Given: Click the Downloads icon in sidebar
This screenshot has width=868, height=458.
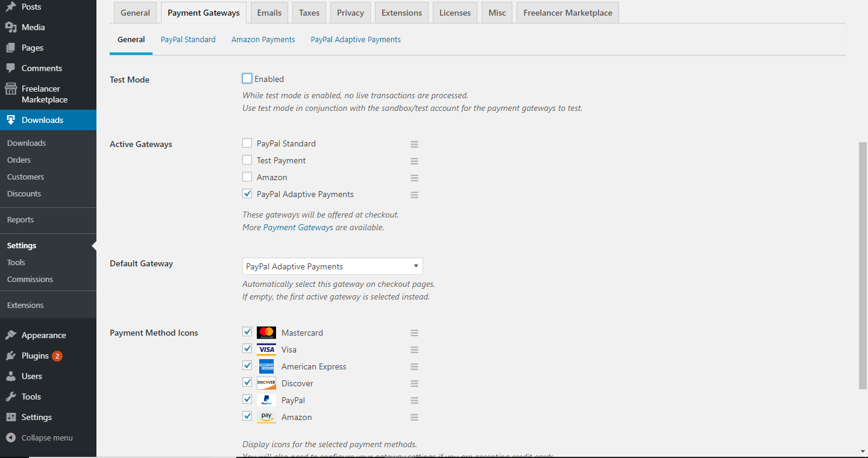Looking at the screenshot, I should click(x=11, y=120).
